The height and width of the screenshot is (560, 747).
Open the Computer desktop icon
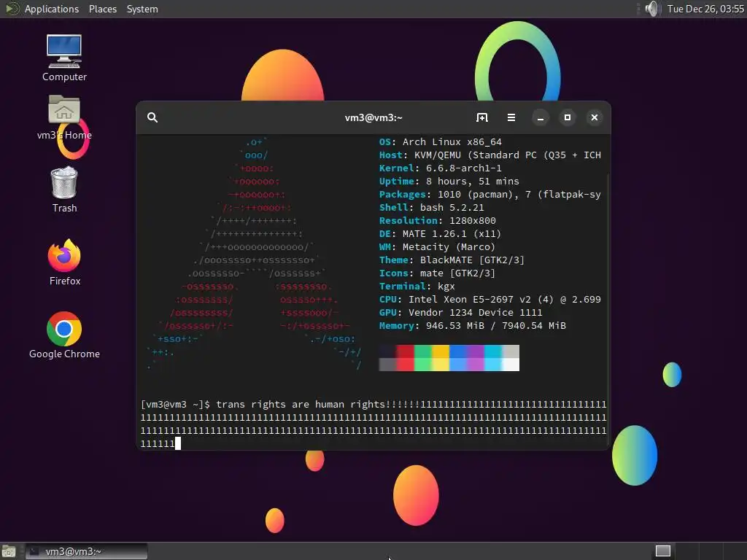[64, 58]
